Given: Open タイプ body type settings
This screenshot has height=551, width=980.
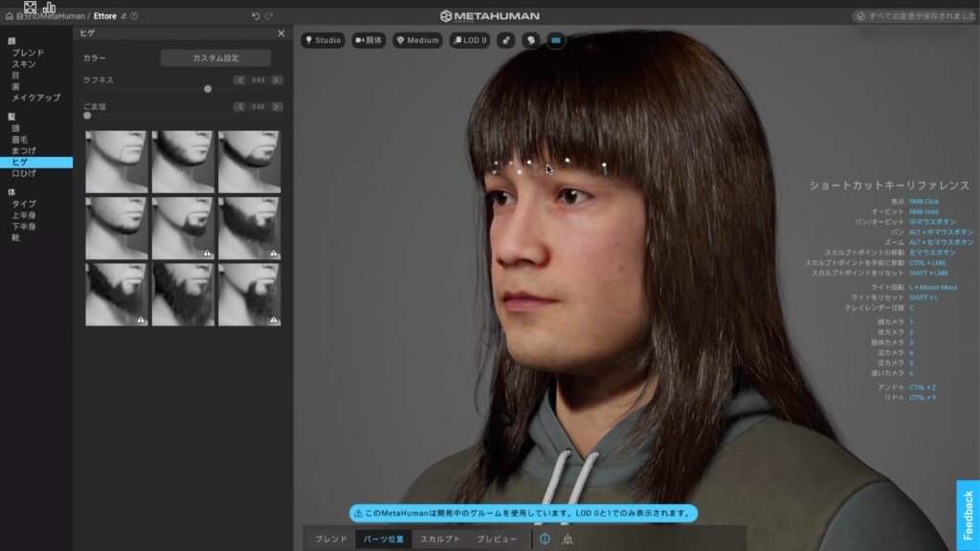Looking at the screenshot, I should tap(24, 204).
